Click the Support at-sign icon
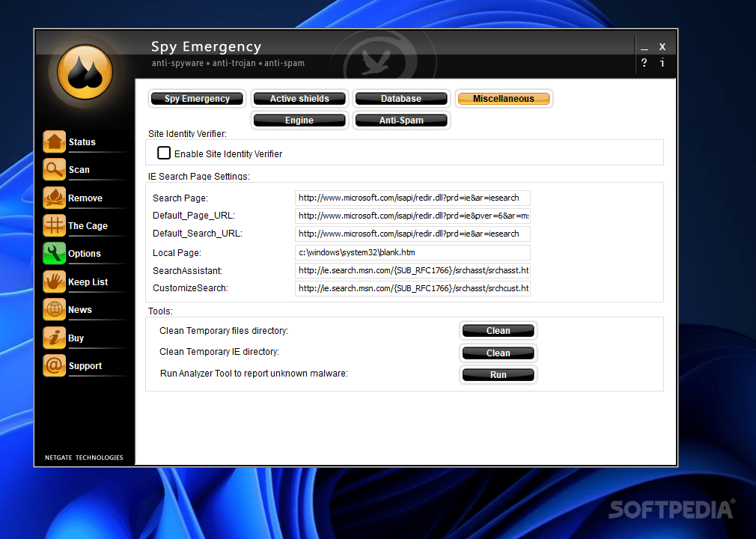 click(x=54, y=365)
